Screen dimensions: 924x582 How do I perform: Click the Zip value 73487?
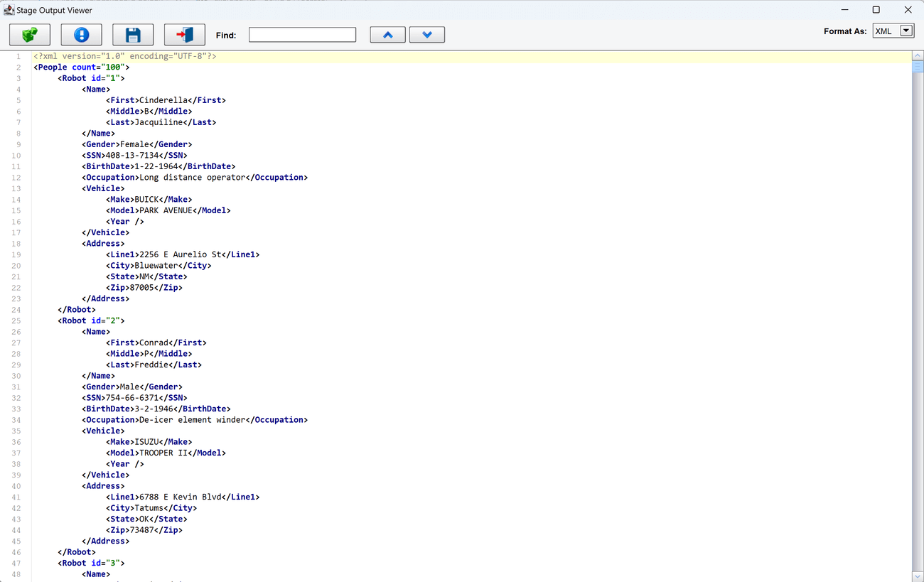[142, 530]
